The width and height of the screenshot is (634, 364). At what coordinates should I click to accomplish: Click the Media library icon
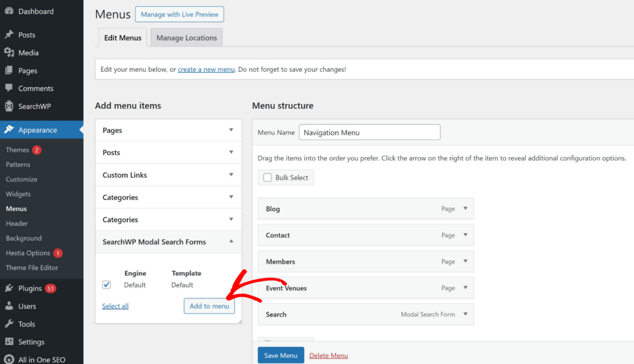[9, 52]
